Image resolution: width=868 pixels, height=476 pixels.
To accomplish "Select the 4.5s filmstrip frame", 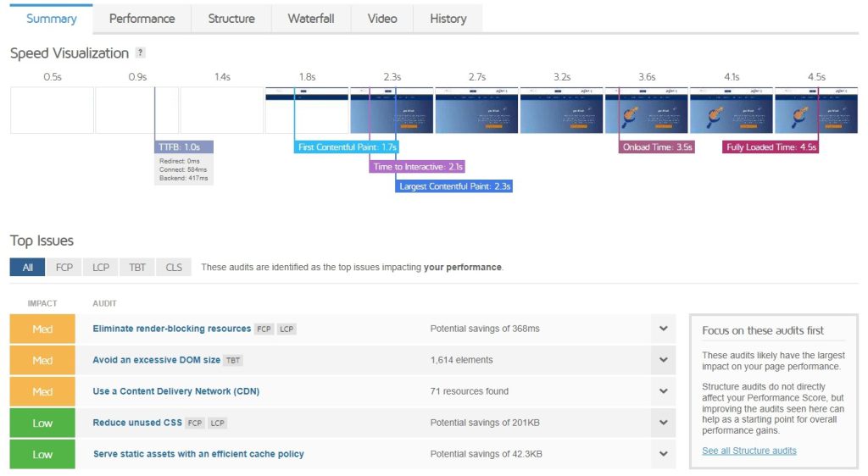I will [816, 110].
